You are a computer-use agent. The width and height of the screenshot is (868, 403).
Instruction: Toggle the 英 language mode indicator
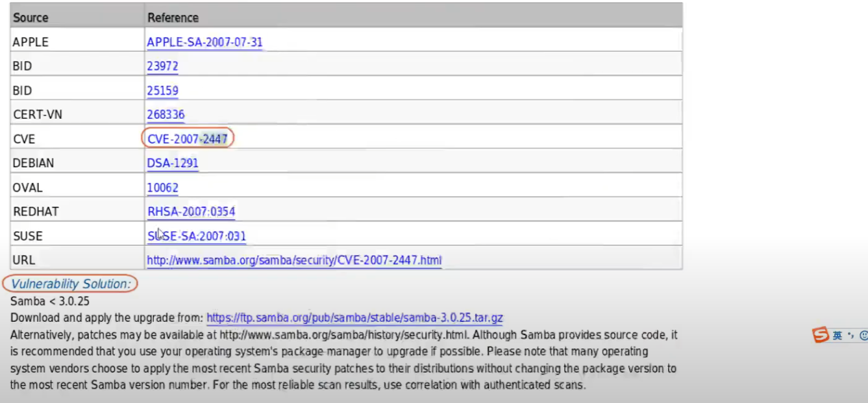point(837,336)
